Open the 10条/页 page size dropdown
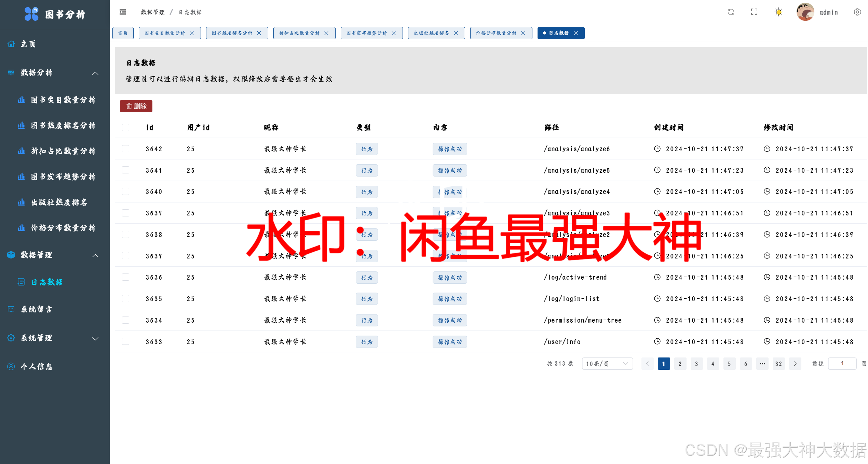Image resolution: width=868 pixels, height=464 pixels. point(607,364)
